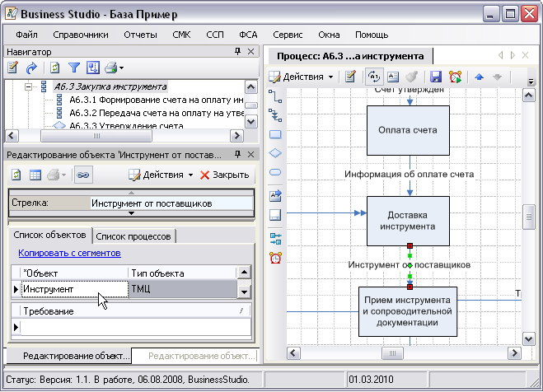Pin the Редактирование объекта panel
The width and height of the screenshot is (543, 392).
(x=237, y=154)
